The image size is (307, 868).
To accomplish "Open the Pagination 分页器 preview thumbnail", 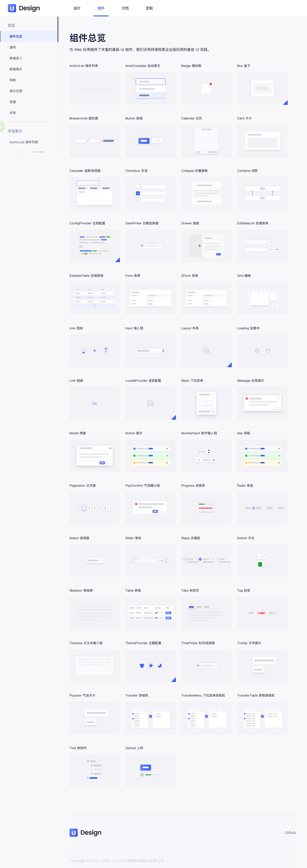I will pos(95,508).
